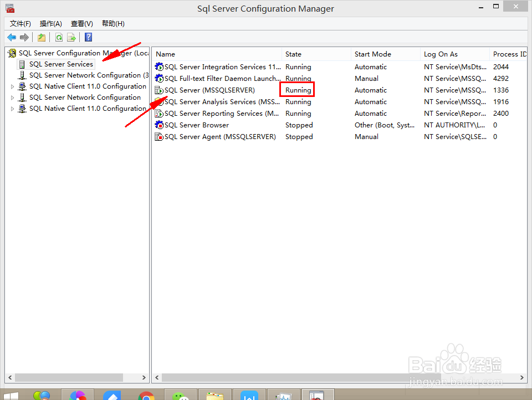Screen dimensions: 532x400
Task: Select the SQL Server Integration Services 11 row
Action: click(x=223, y=67)
